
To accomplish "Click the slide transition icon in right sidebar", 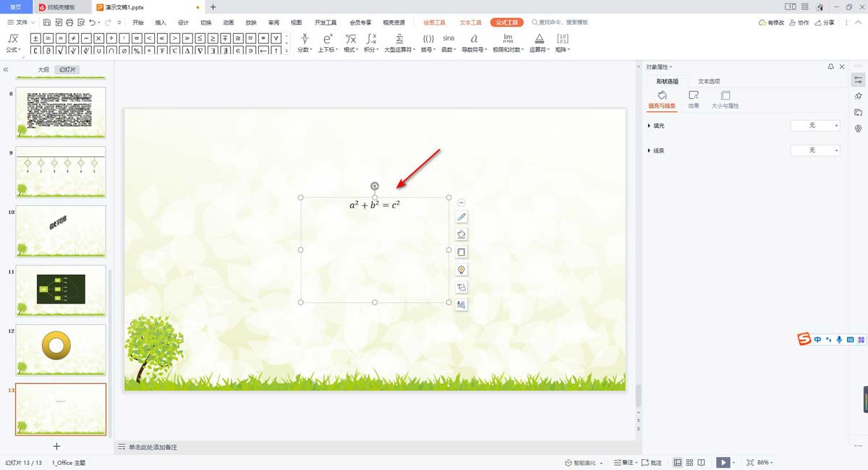I will (x=859, y=112).
